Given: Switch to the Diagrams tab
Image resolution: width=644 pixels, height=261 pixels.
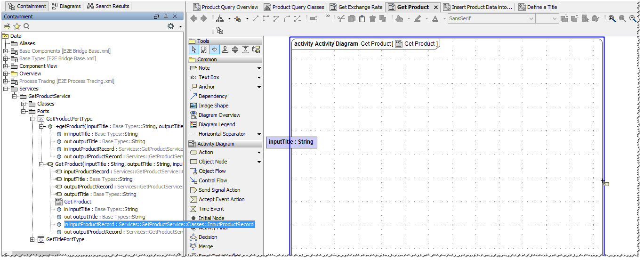Looking at the screenshot, I should click(x=66, y=6).
